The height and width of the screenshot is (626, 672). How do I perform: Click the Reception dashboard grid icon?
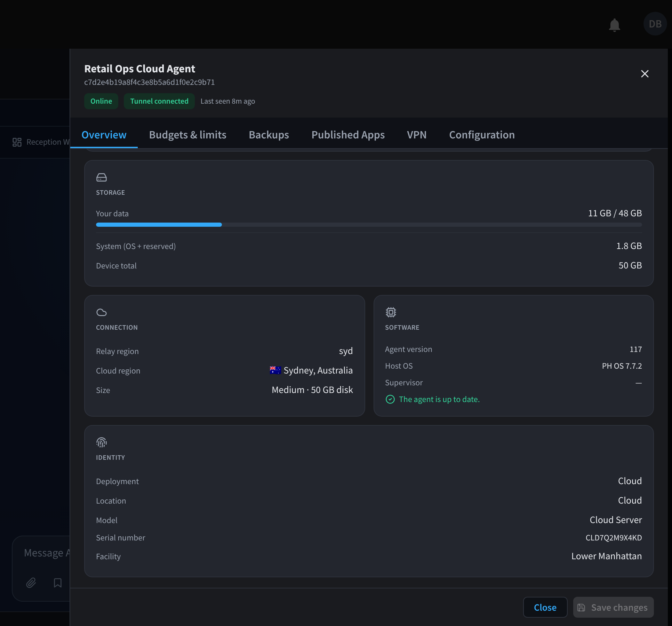click(17, 142)
